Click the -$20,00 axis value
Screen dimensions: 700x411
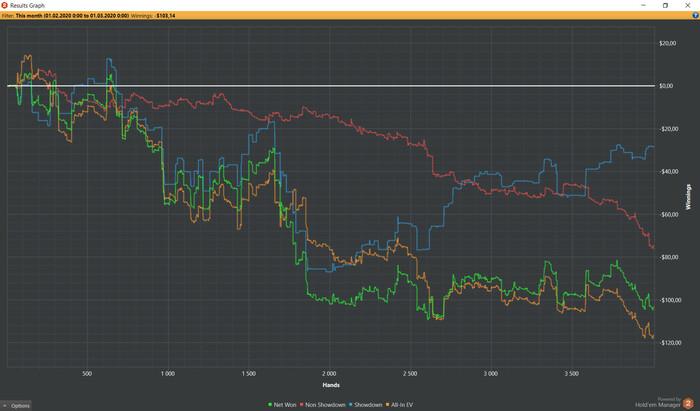pos(668,129)
